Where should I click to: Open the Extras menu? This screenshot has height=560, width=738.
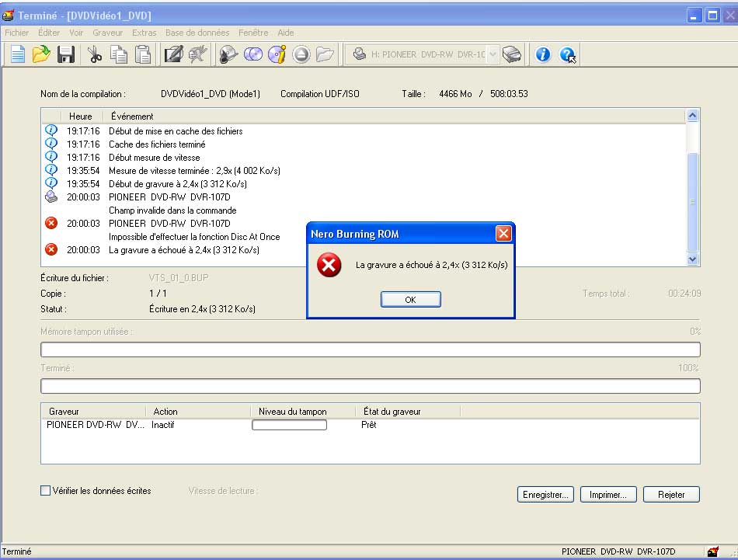tap(144, 33)
